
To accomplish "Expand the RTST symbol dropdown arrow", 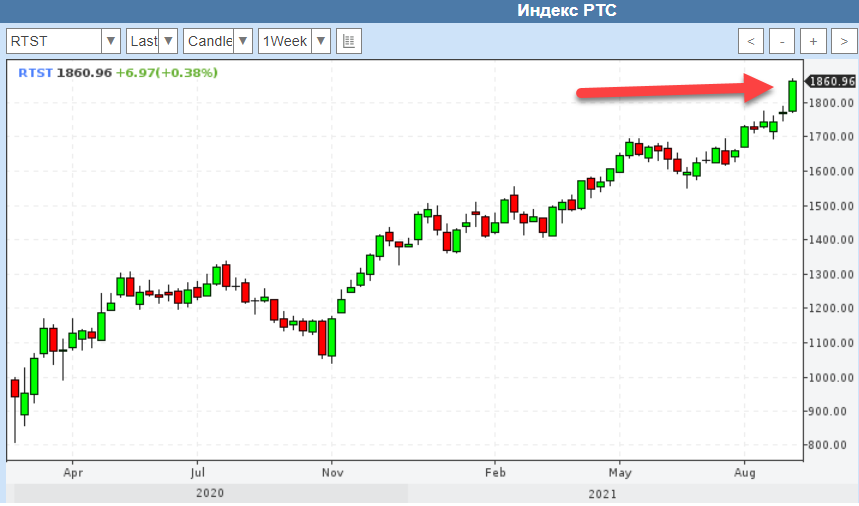I will click(110, 41).
